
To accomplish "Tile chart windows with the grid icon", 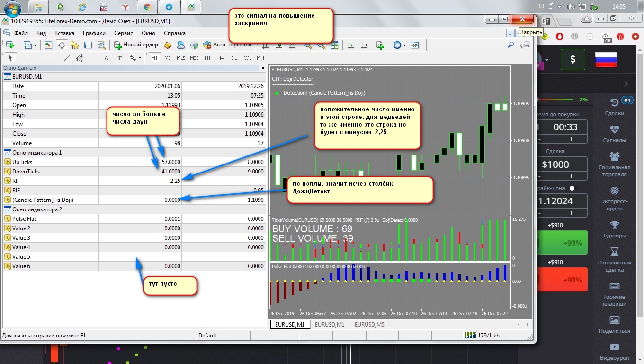I will click(x=334, y=45).
